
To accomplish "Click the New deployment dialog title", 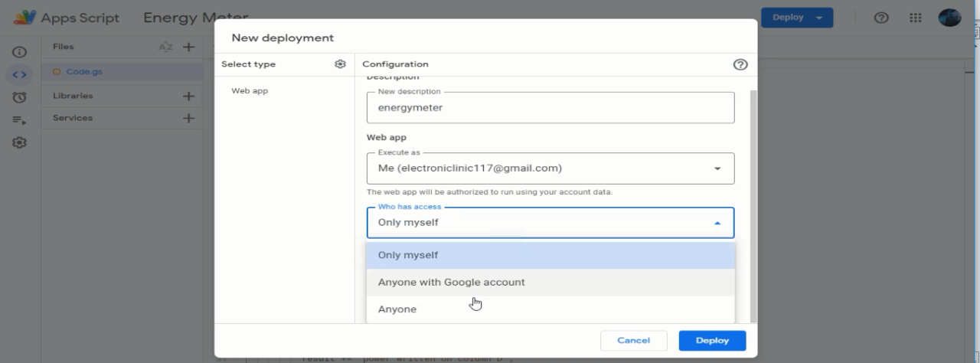I will [283, 38].
